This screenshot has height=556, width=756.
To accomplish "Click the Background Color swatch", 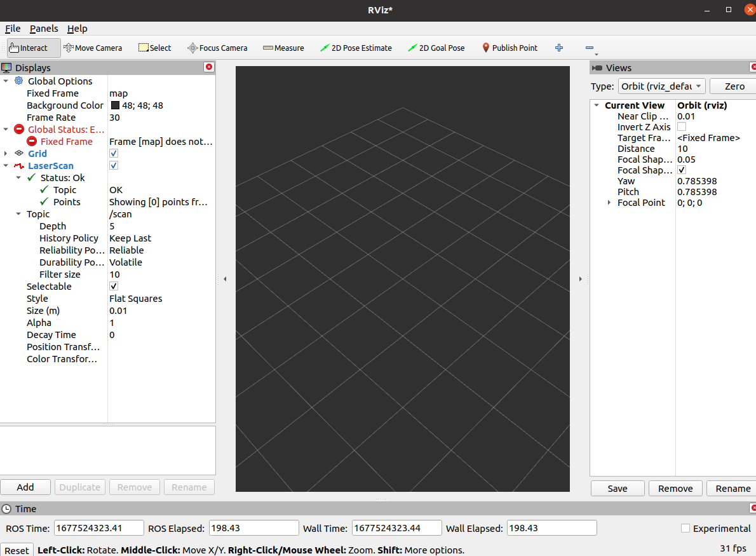I will click(x=115, y=105).
